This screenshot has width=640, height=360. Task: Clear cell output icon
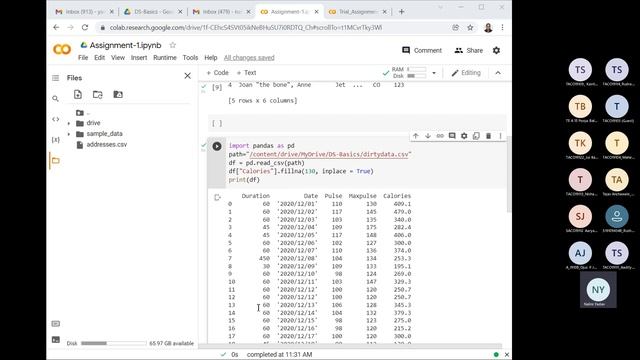tap(217, 198)
